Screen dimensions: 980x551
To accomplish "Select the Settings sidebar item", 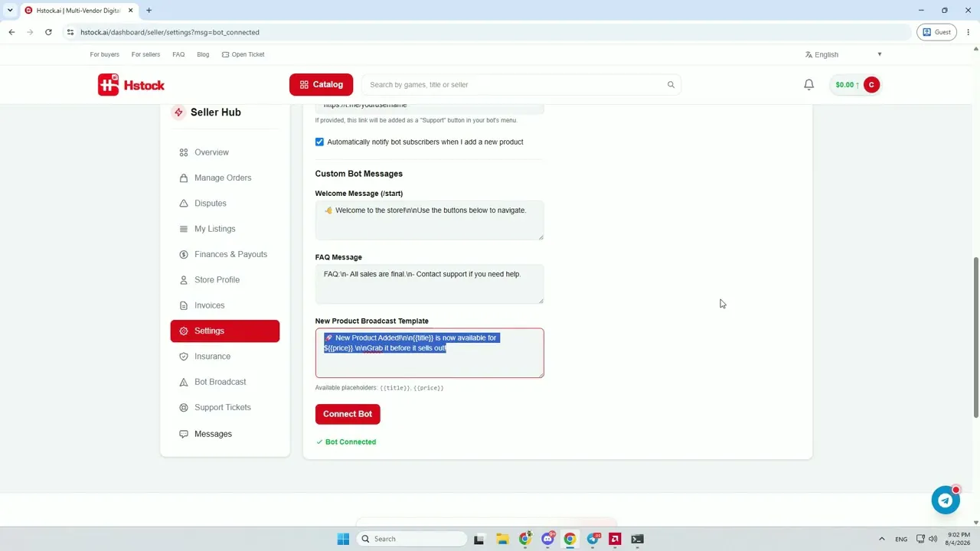I will (x=225, y=331).
